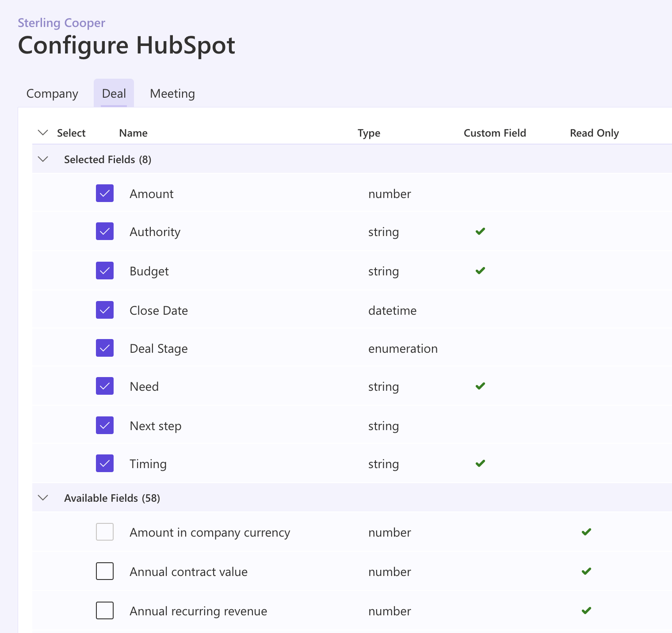Click read-only checkmark for Amount in company currency
The height and width of the screenshot is (633, 672).
click(x=586, y=532)
